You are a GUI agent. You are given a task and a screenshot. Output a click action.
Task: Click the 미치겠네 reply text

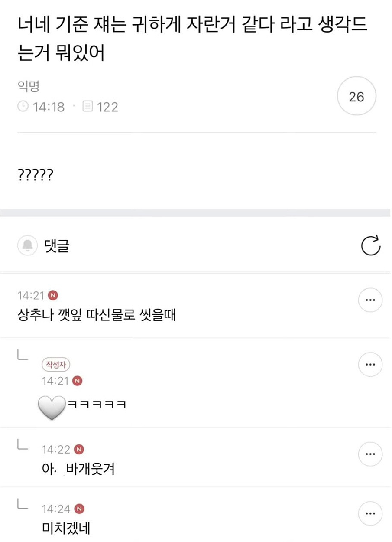click(x=65, y=528)
